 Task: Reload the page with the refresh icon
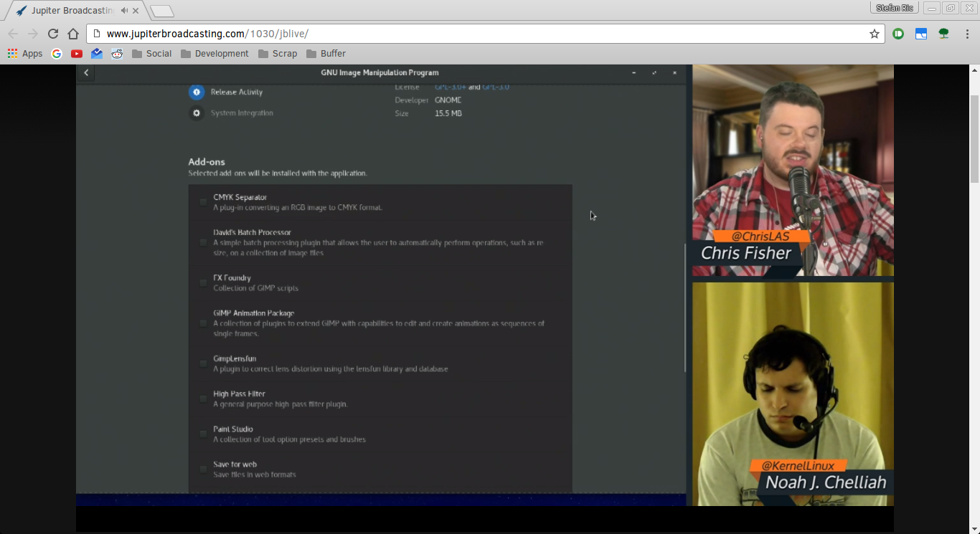52,34
